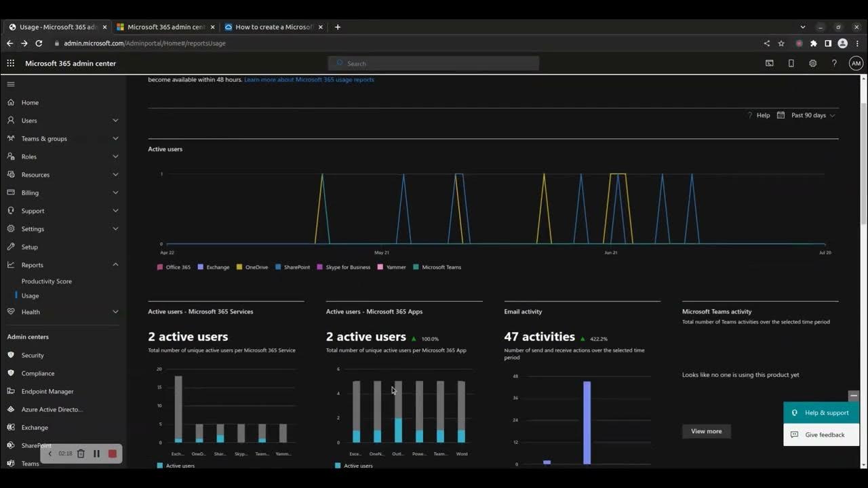The height and width of the screenshot is (488, 868).
Task: Open a new browser tab
Action: [x=338, y=27]
